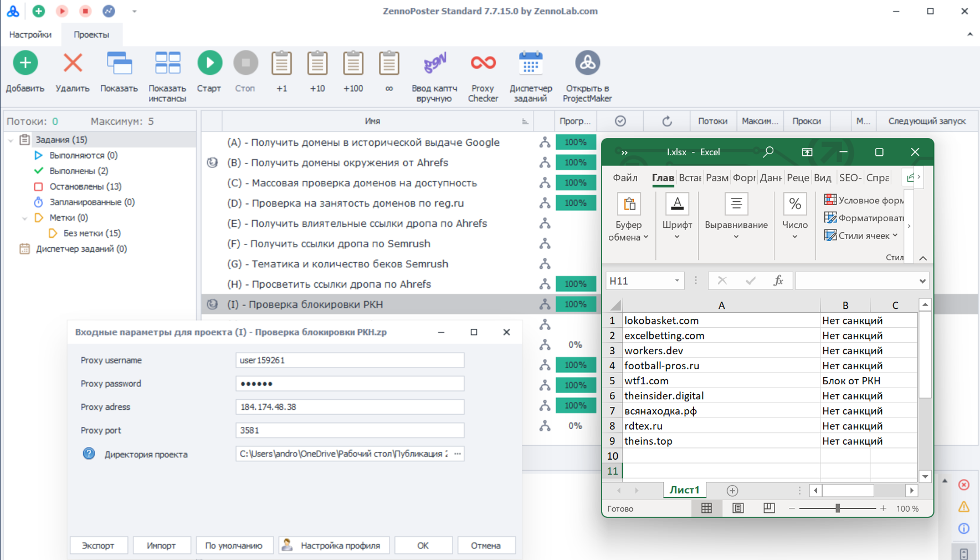
Task: Switch to the Проекты tab
Action: [91, 34]
